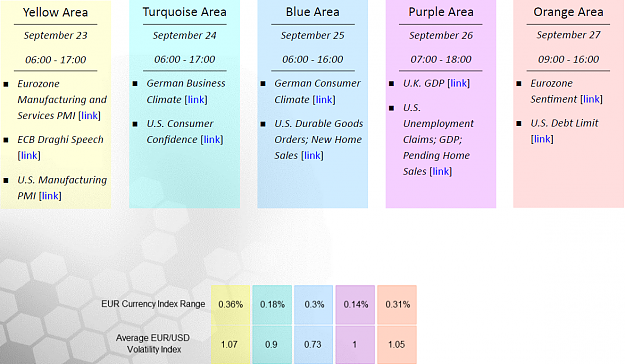Click the turquoise 0.9 volatility cell
Image resolution: width=625 pixels, height=364 pixels.
coord(272,345)
